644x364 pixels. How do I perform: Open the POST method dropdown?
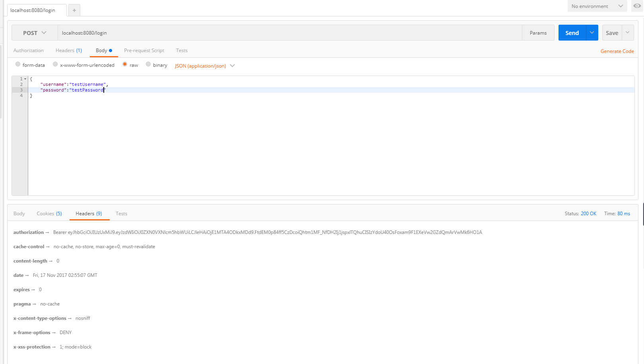click(35, 33)
